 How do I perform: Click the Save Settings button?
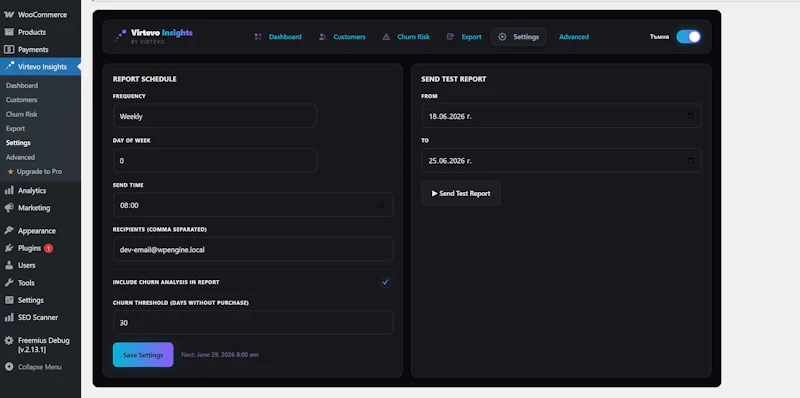[143, 355]
